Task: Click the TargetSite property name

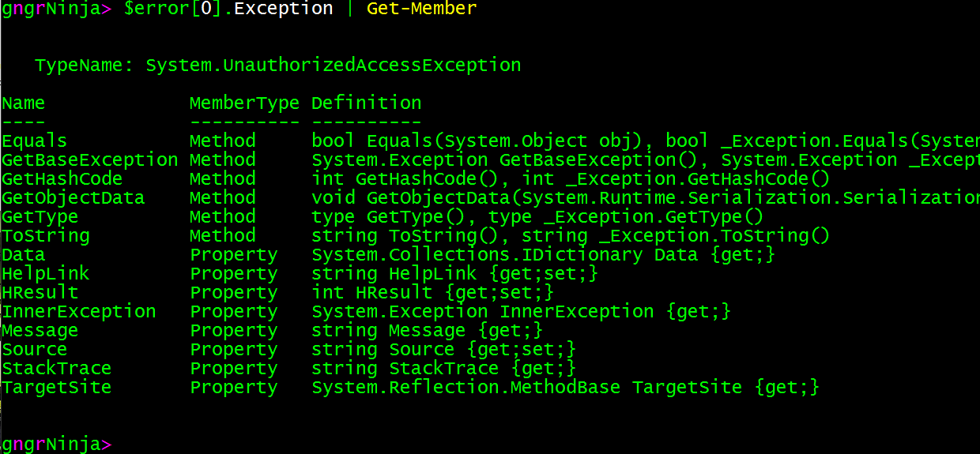Action: point(56,388)
